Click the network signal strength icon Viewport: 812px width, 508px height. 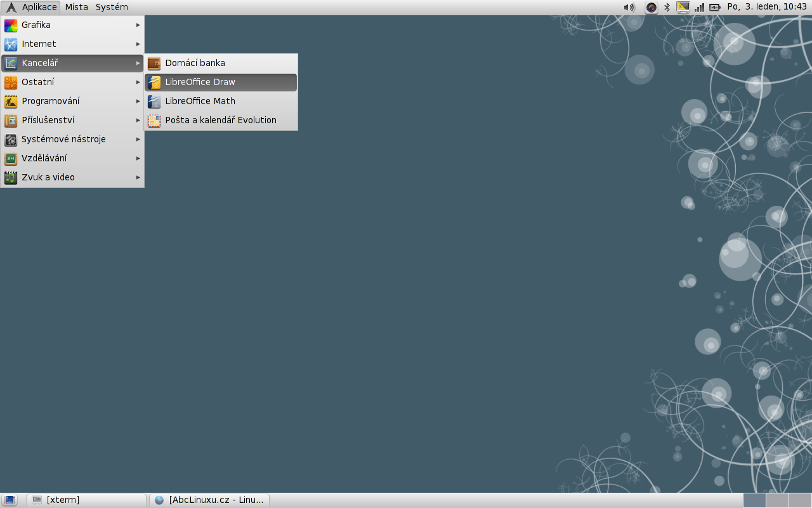(699, 8)
